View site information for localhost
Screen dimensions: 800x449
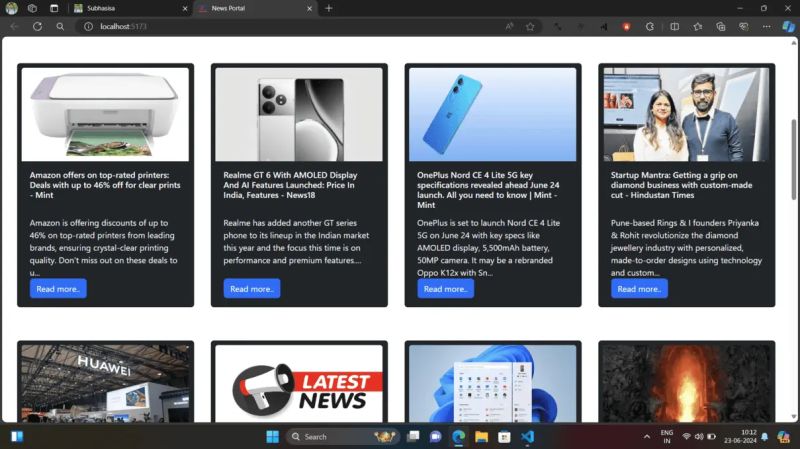(x=88, y=27)
